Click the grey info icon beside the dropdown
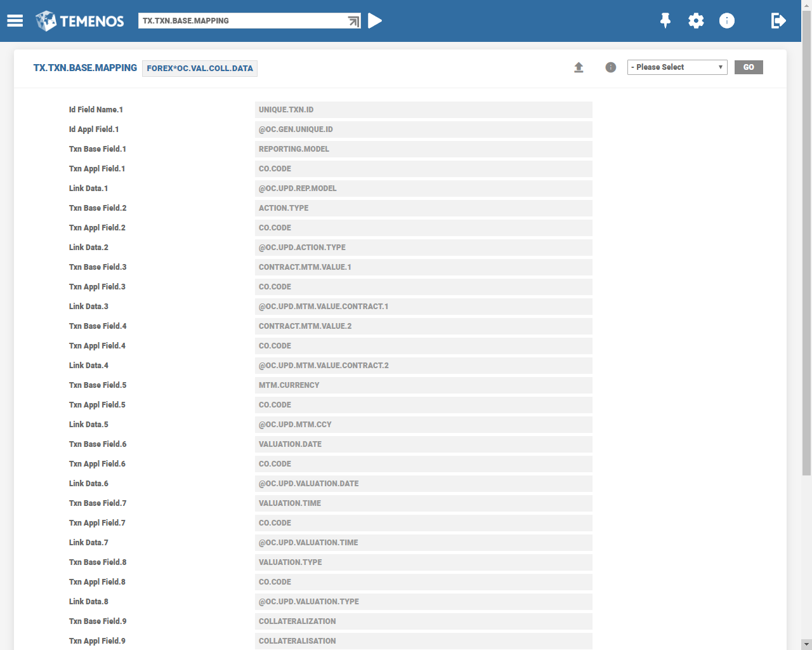Screen dimensions: 812x650 [611, 67]
